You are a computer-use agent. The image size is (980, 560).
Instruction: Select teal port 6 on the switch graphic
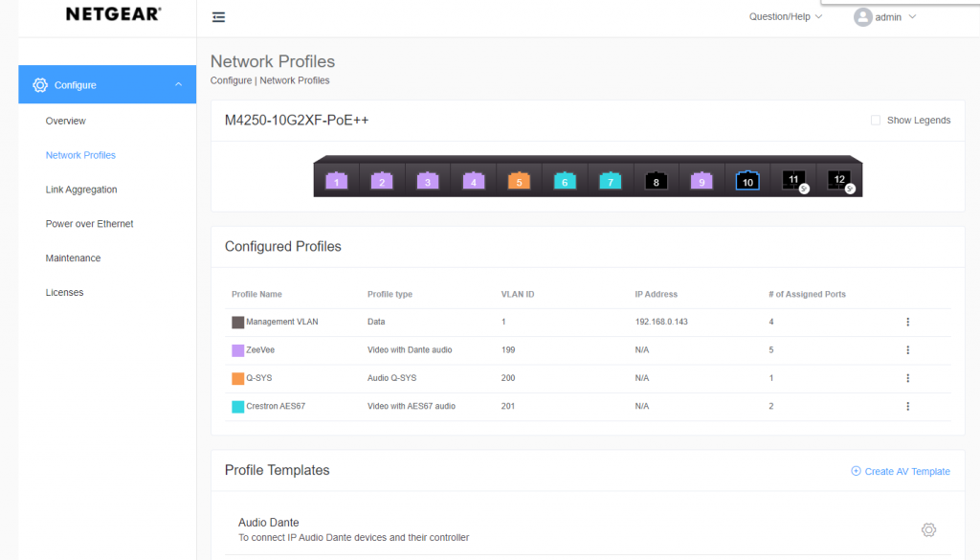tap(565, 180)
